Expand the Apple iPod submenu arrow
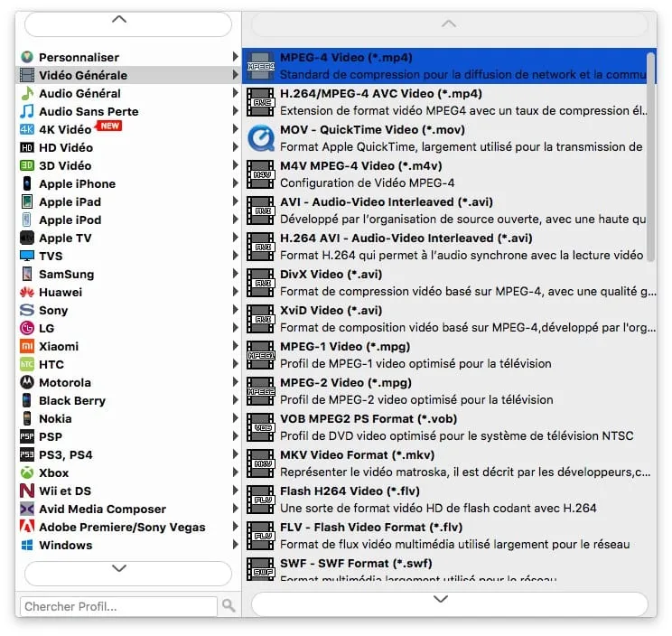The height and width of the screenshot is (636, 672). pos(235,220)
